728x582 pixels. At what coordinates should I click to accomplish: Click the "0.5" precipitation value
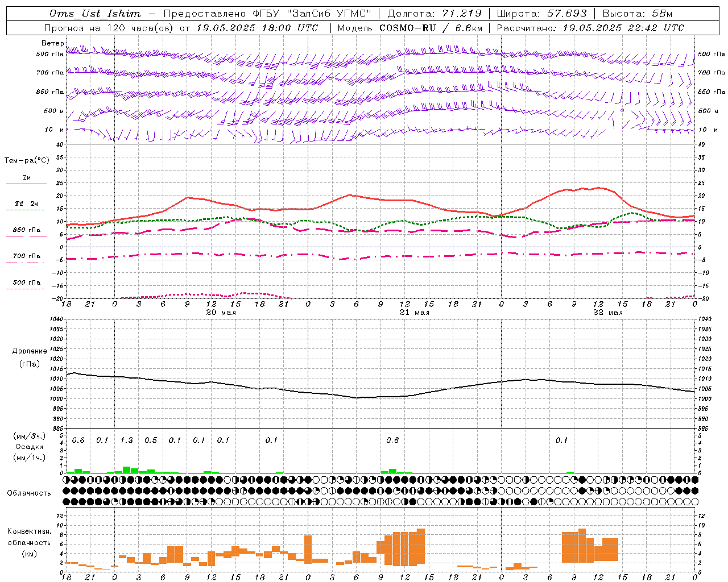[x=151, y=440]
